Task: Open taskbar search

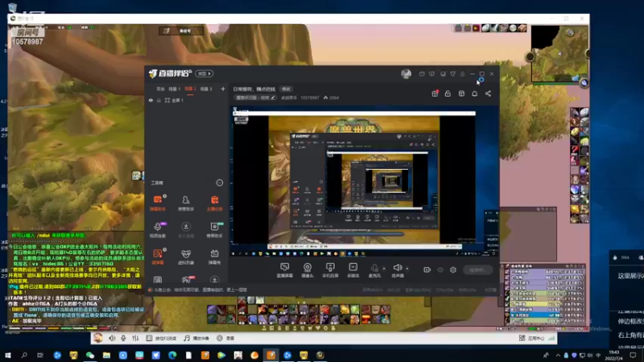Action: point(24,355)
